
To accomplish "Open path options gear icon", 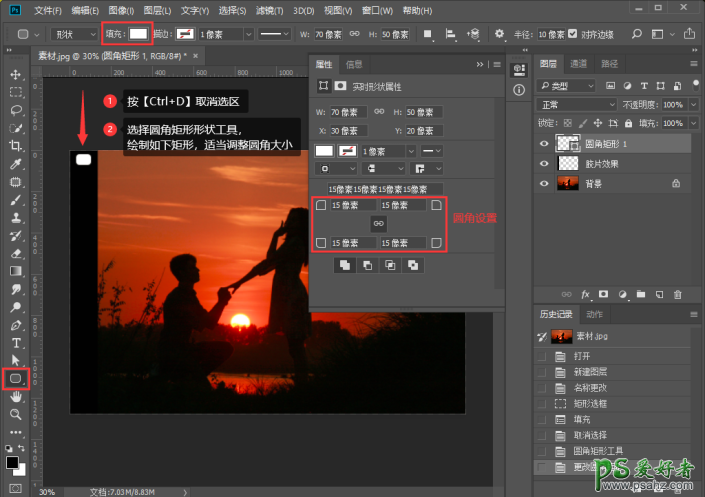I will tap(499, 34).
